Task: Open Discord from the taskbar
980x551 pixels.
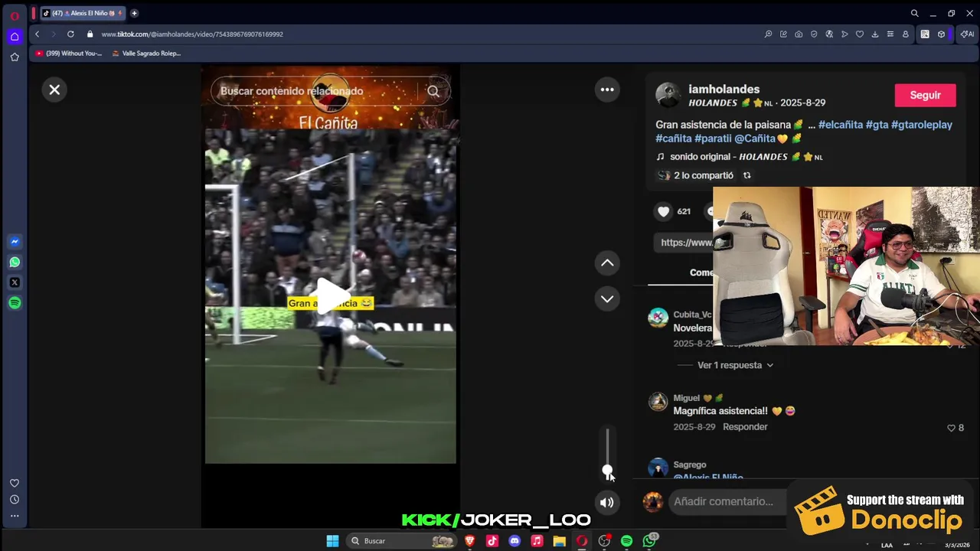Action: [x=514, y=541]
